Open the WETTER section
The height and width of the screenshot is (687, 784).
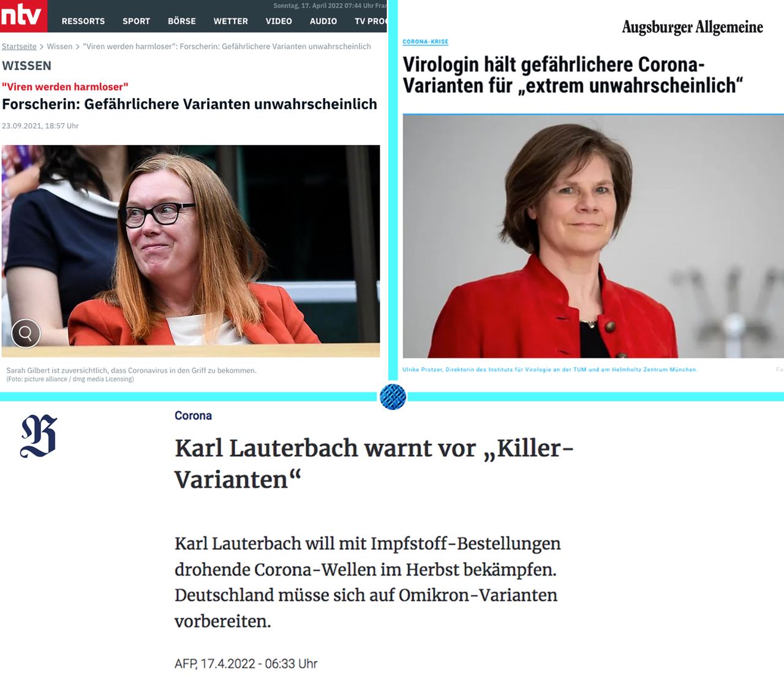coord(231,21)
